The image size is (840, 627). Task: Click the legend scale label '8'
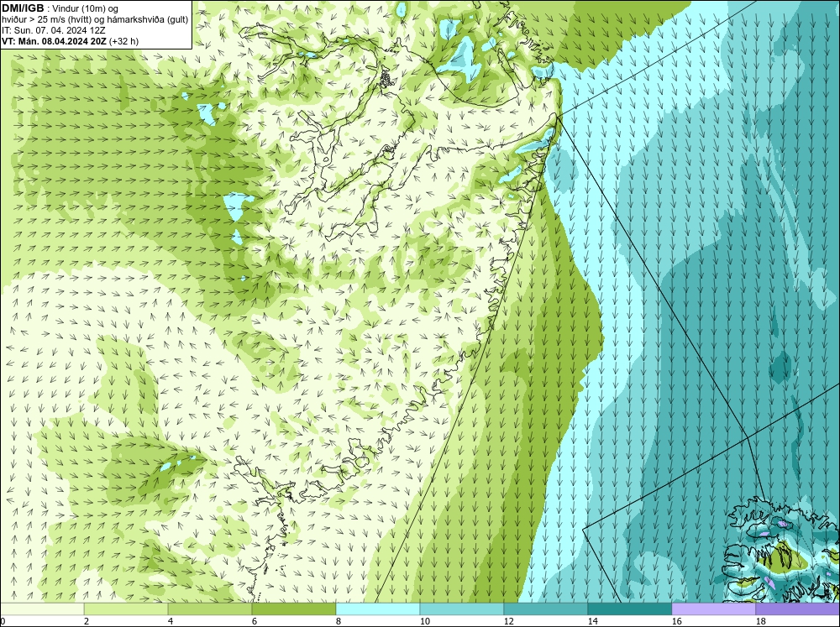coord(339,621)
